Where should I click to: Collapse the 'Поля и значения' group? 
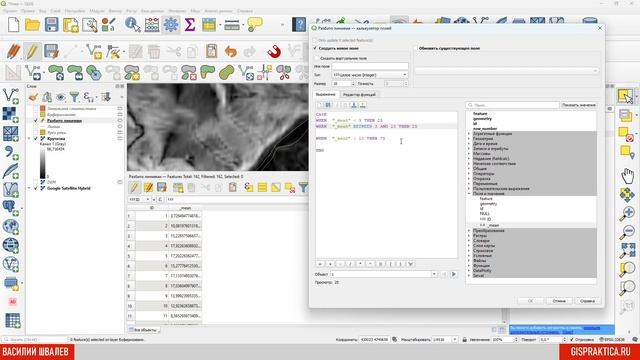[469, 193]
